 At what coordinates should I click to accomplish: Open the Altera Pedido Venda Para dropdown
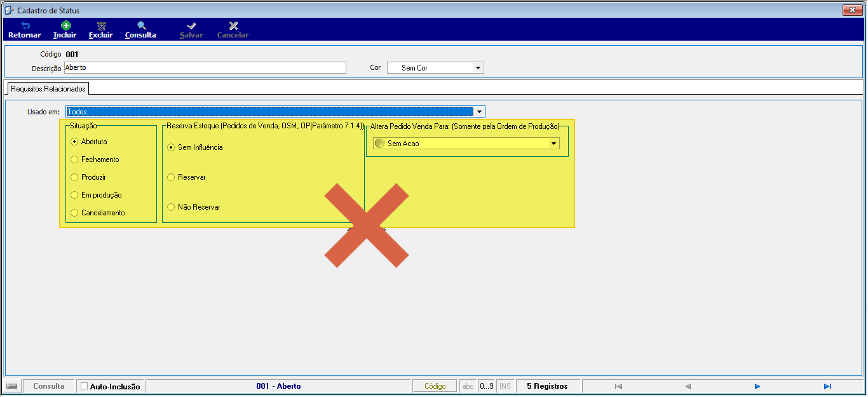(554, 144)
